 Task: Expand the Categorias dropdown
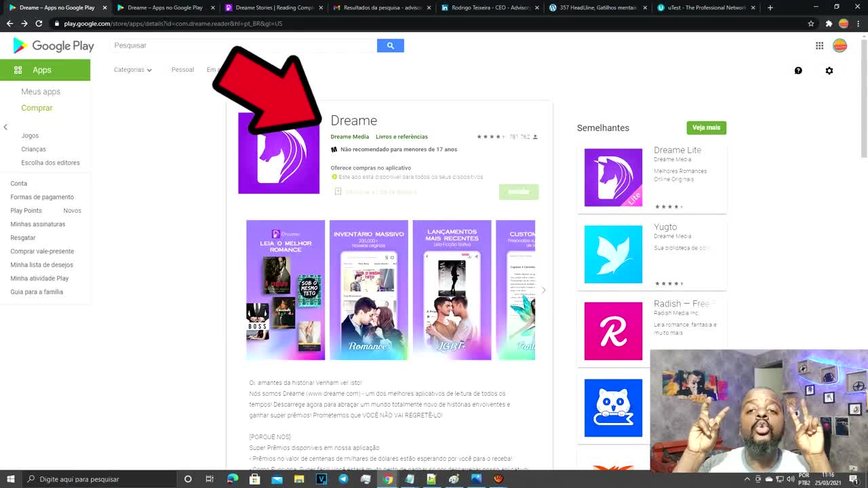(133, 70)
